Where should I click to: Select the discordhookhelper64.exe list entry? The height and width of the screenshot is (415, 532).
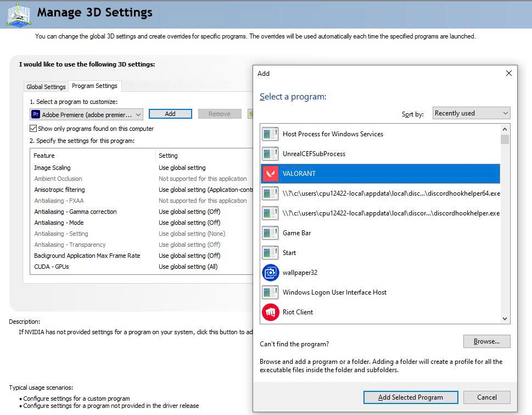tap(391, 193)
